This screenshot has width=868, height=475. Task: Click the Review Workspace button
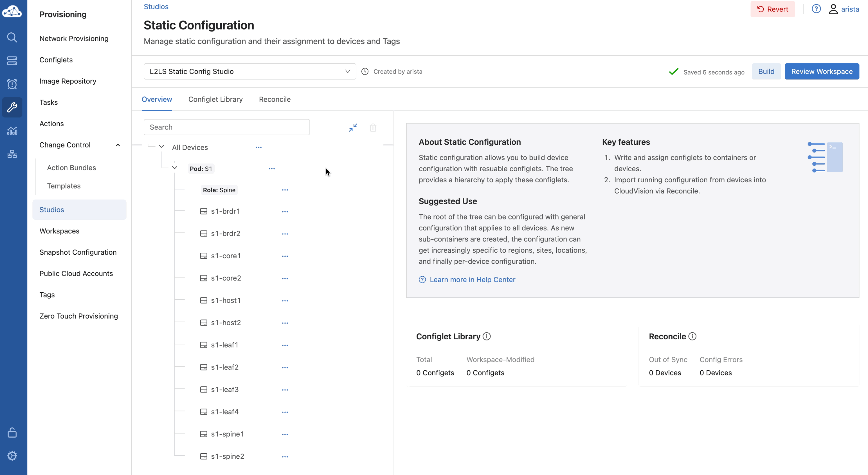(x=822, y=71)
